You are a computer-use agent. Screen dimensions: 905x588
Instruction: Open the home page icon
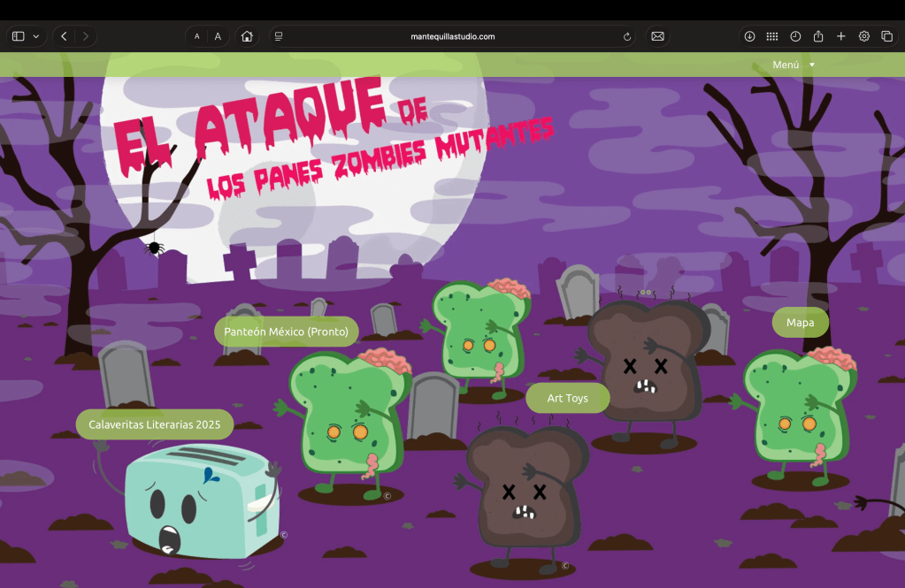point(247,36)
